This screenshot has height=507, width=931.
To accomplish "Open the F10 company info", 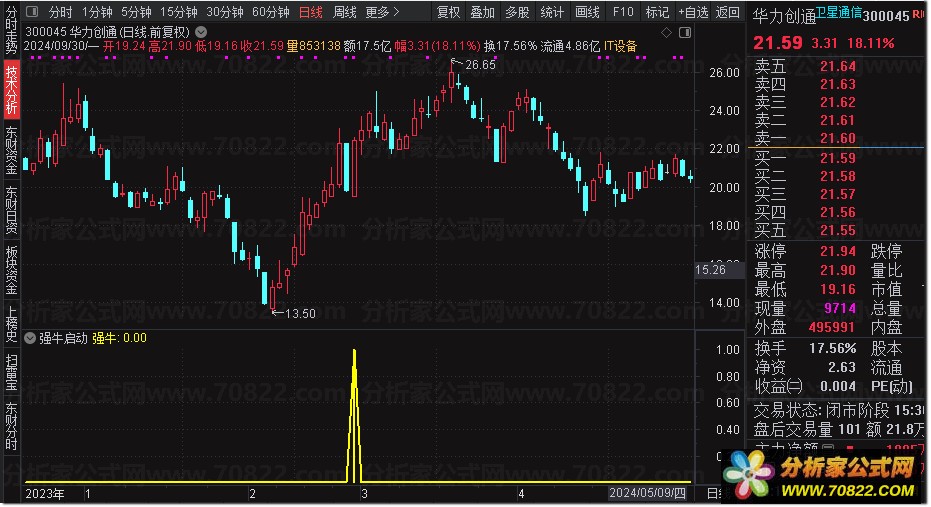I will pos(623,12).
